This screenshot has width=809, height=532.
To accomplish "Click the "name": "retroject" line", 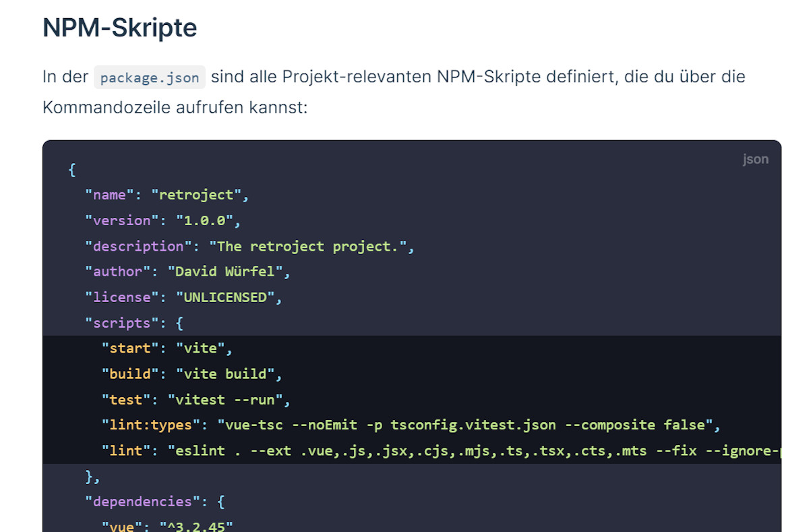I will tap(167, 195).
